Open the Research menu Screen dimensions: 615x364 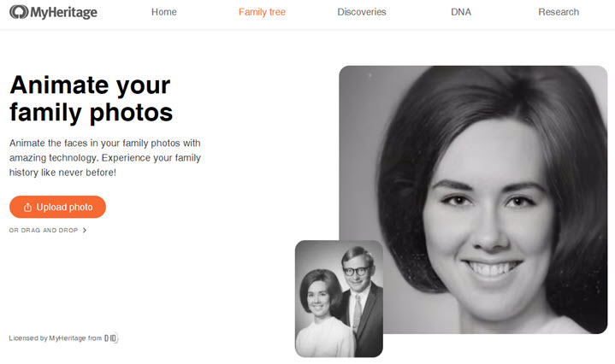click(559, 12)
